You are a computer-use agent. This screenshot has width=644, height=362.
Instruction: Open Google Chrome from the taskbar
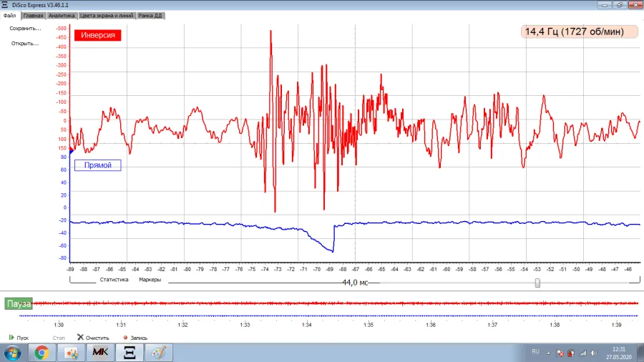(42, 353)
